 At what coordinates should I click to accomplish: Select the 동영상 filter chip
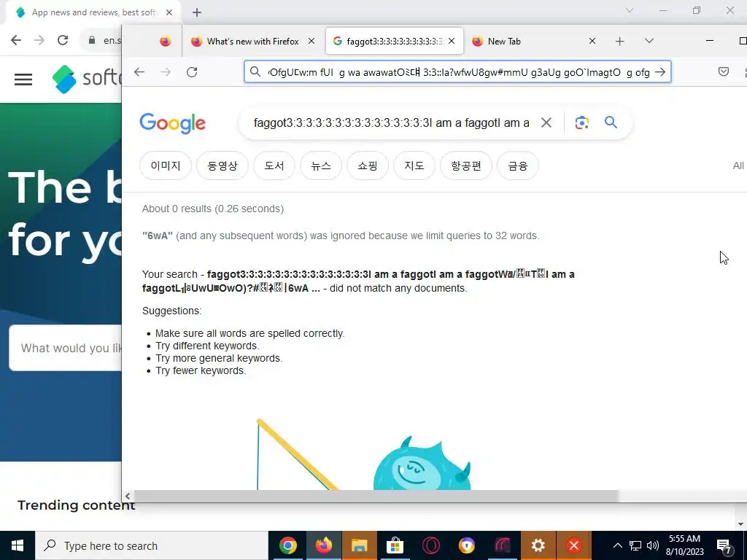pyautogui.click(x=222, y=166)
